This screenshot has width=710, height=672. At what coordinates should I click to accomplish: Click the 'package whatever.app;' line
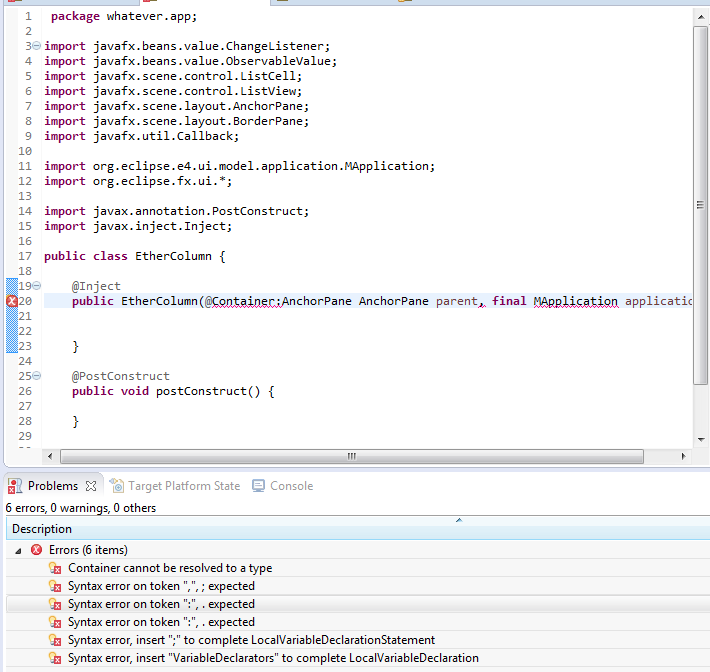(x=124, y=16)
